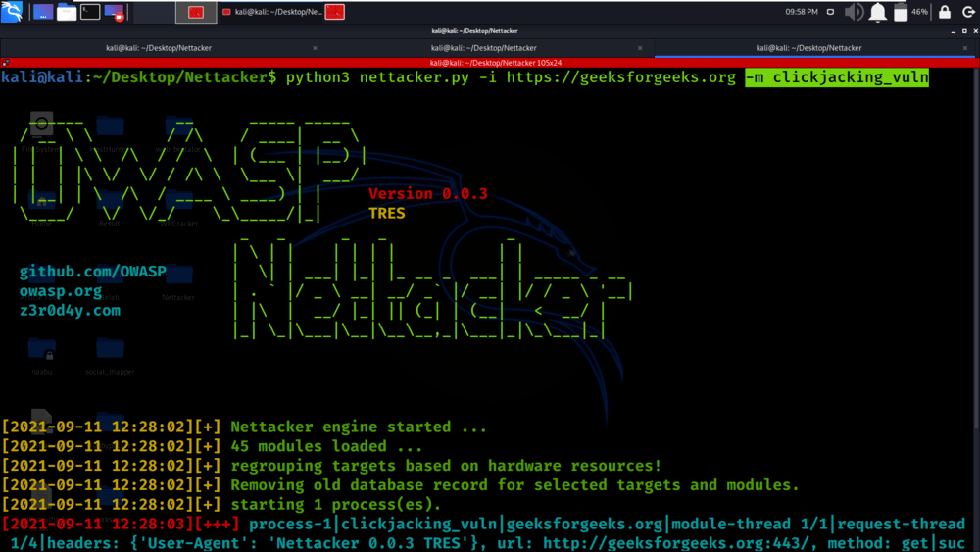
Task: Open the 09:58 PM clock applet
Action: [x=802, y=12]
